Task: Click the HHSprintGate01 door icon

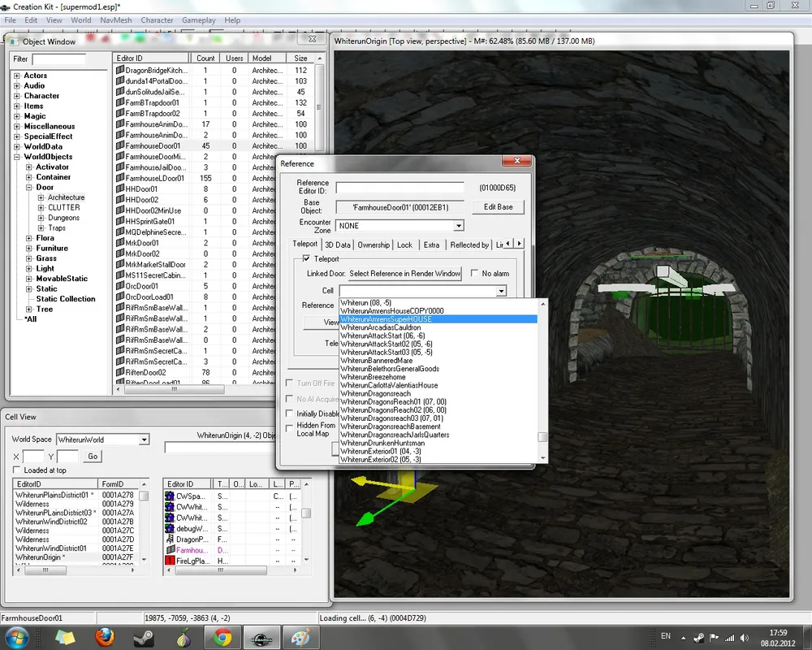Action: (119, 221)
